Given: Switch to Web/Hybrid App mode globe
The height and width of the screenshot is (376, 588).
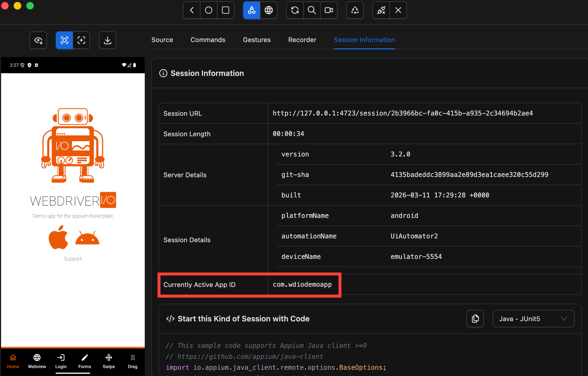Looking at the screenshot, I should pos(268,10).
